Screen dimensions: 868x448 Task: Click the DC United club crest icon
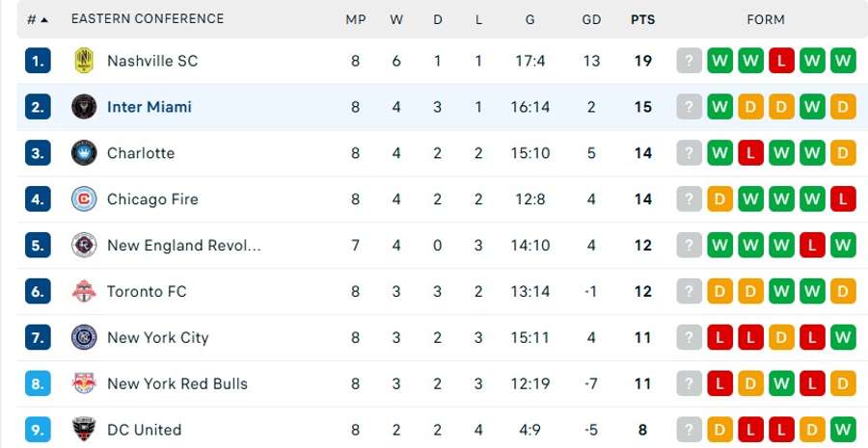coord(84,430)
